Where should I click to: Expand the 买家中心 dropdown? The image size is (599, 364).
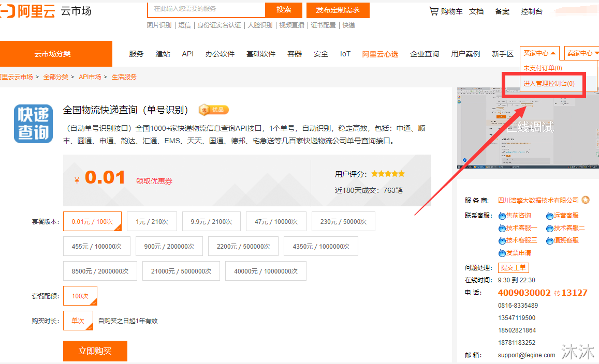(539, 53)
